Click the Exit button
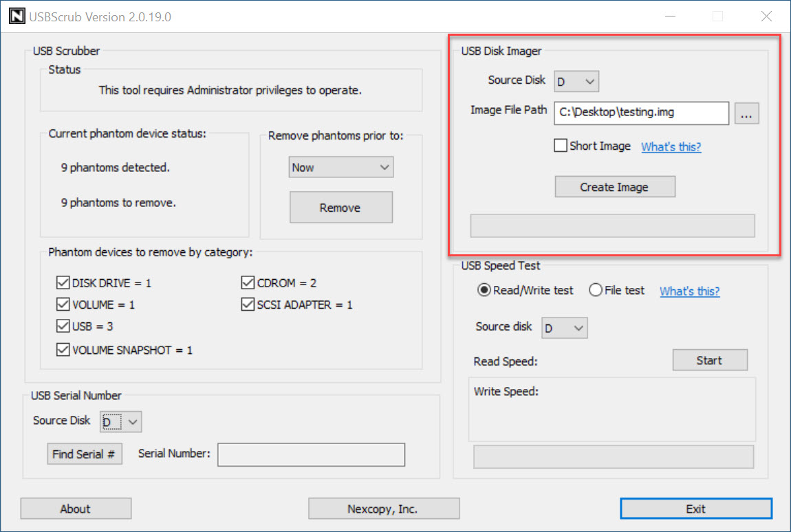 pyautogui.click(x=695, y=509)
